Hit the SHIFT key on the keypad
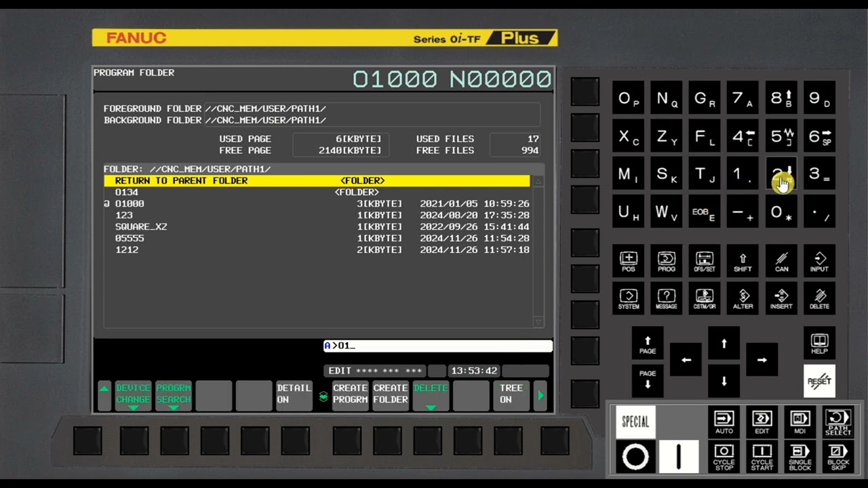 743,262
